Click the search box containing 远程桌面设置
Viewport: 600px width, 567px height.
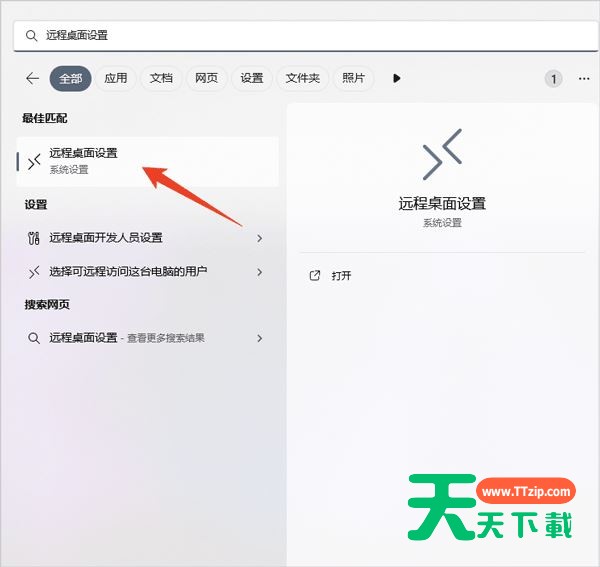306,36
